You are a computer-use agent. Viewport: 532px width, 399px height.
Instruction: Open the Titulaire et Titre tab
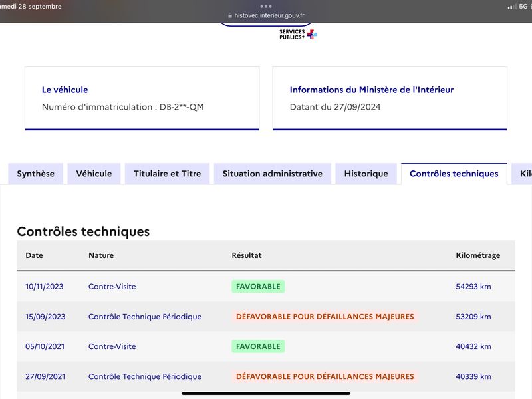click(168, 174)
